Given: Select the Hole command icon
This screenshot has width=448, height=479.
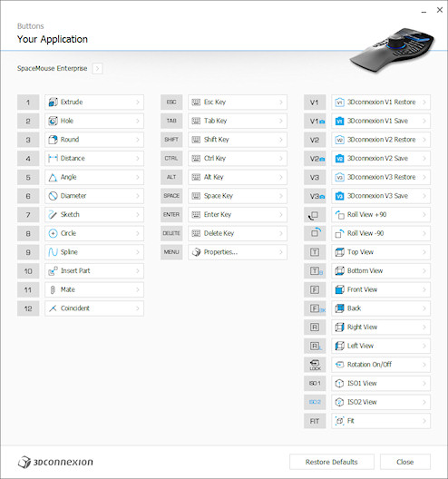Looking at the screenshot, I should [53, 121].
